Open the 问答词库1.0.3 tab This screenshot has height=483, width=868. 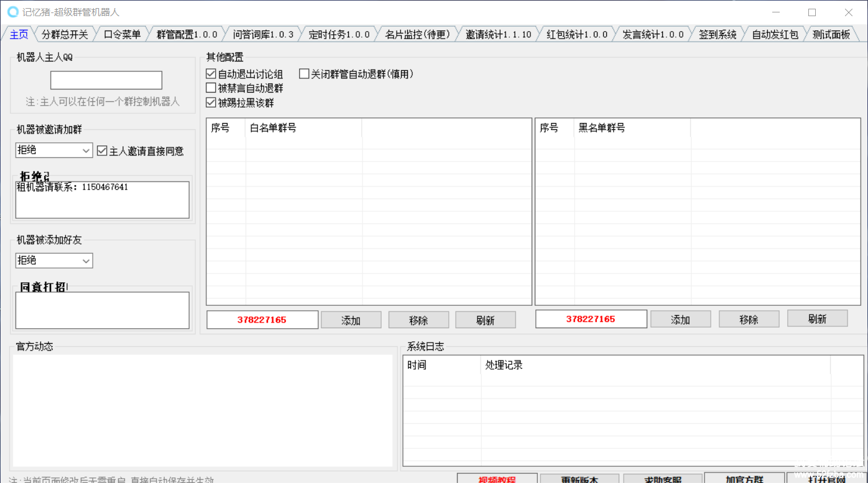(263, 34)
